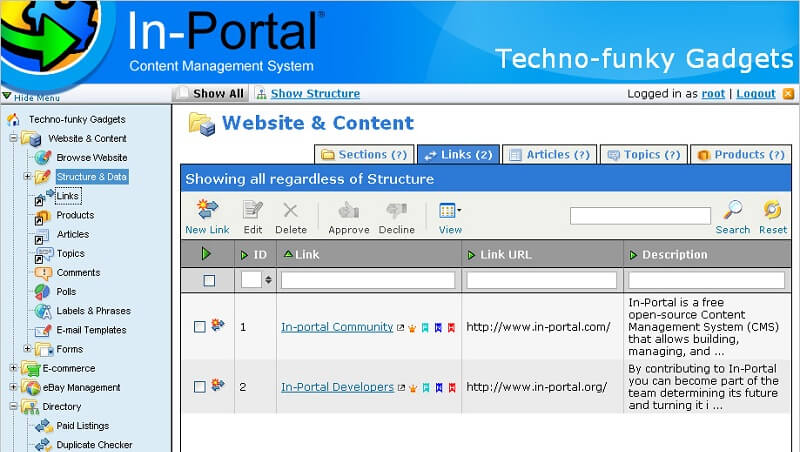The height and width of the screenshot is (452, 800).
Task: Collapse the Website & Content tree node
Action: click(x=13, y=138)
